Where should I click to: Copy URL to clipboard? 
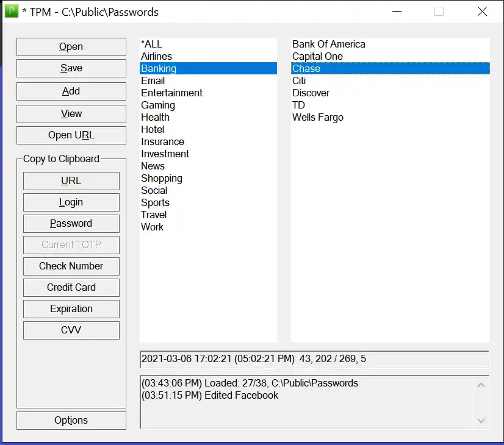coord(71,181)
